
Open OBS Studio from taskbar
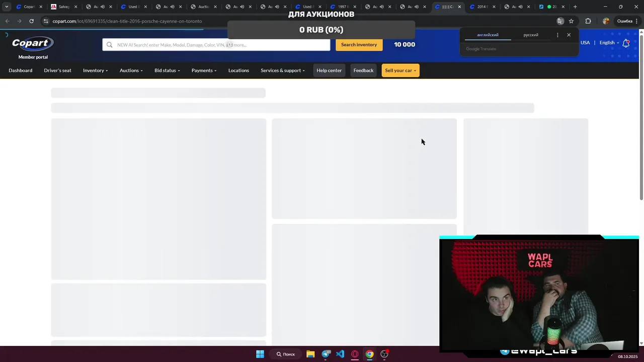coord(384,354)
